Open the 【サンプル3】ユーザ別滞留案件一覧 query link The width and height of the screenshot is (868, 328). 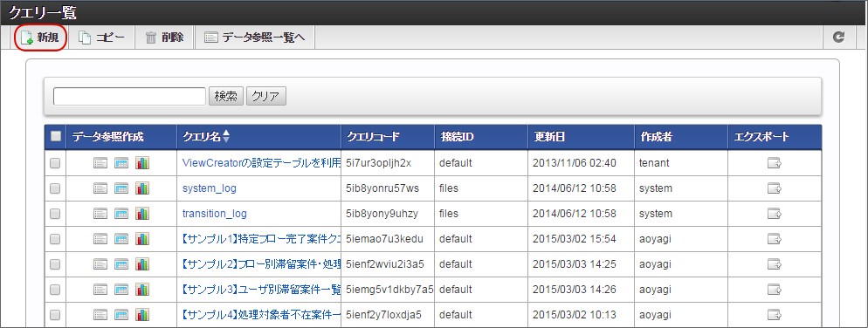[x=261, y=290]
